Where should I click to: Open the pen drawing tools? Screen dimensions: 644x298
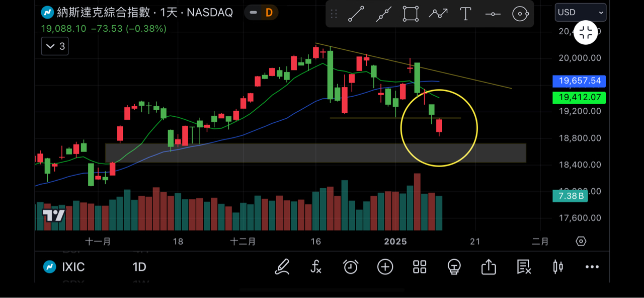pos(282,267)
